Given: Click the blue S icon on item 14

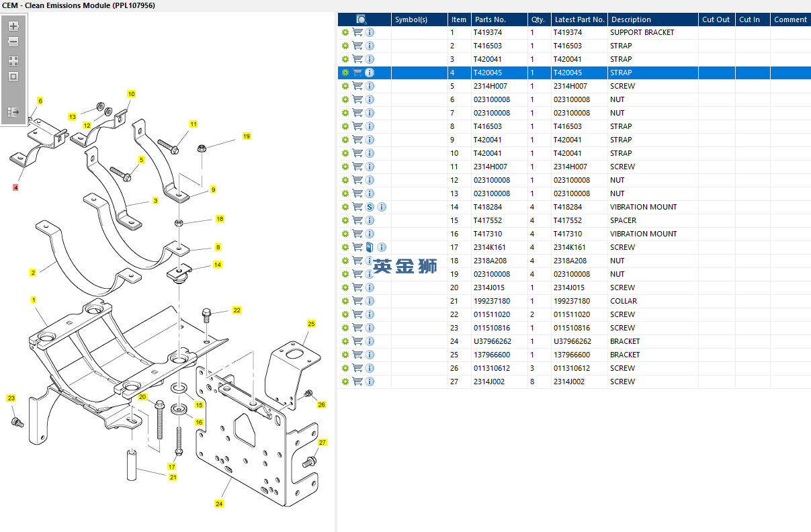Looking at the screenshot, I should [370, 207].
